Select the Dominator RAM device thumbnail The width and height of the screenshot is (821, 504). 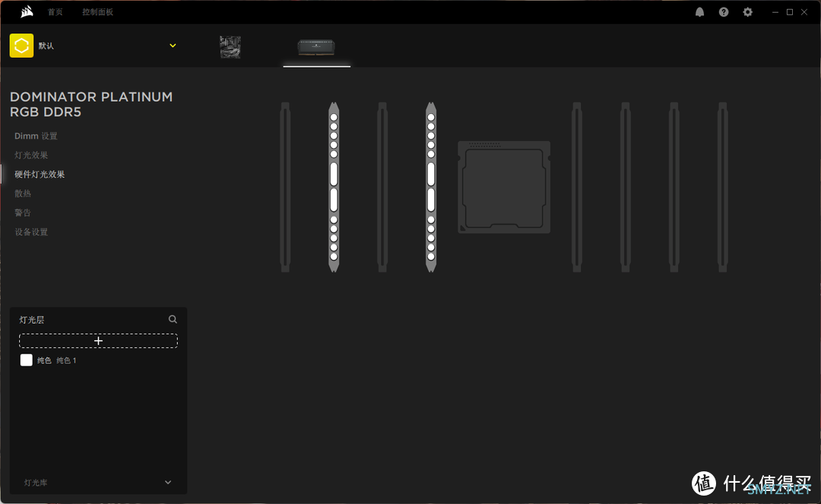[x=316, y=47]
